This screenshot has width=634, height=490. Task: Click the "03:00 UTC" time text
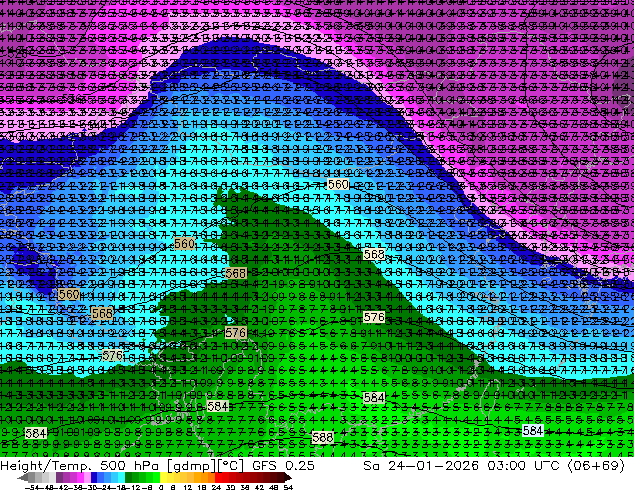(525, 466)
